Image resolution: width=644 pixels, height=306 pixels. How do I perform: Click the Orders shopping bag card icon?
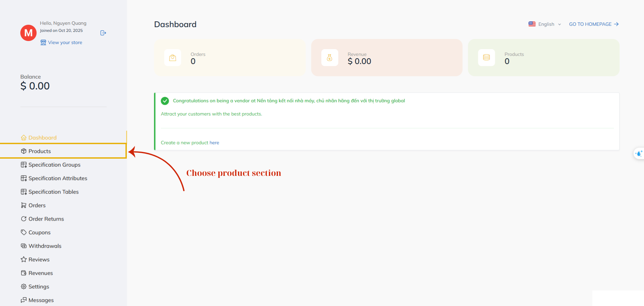[173, 58]
